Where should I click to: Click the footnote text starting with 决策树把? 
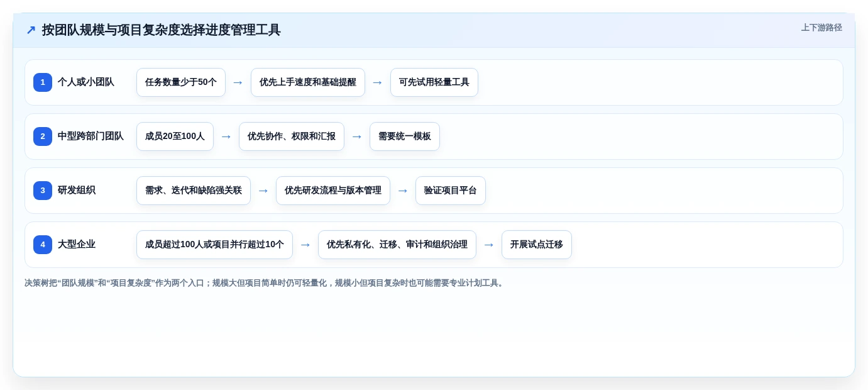[x=265, y=283]
